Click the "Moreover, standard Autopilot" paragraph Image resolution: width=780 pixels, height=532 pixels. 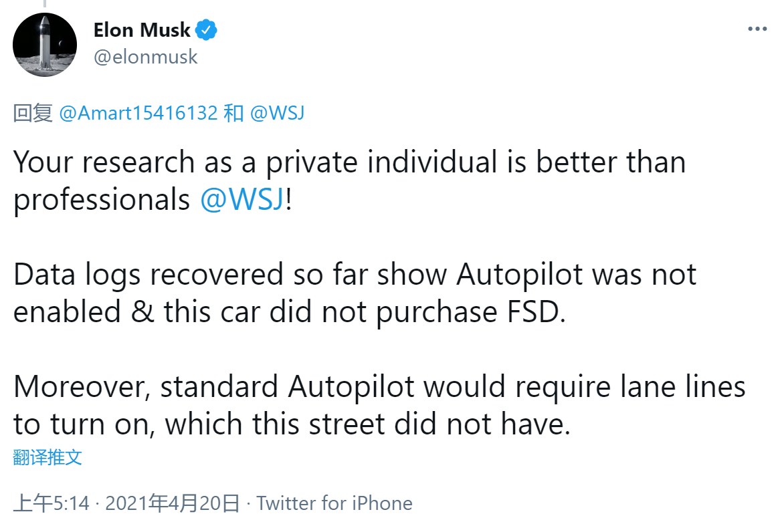pyautogui.click(x=379, y=387)
